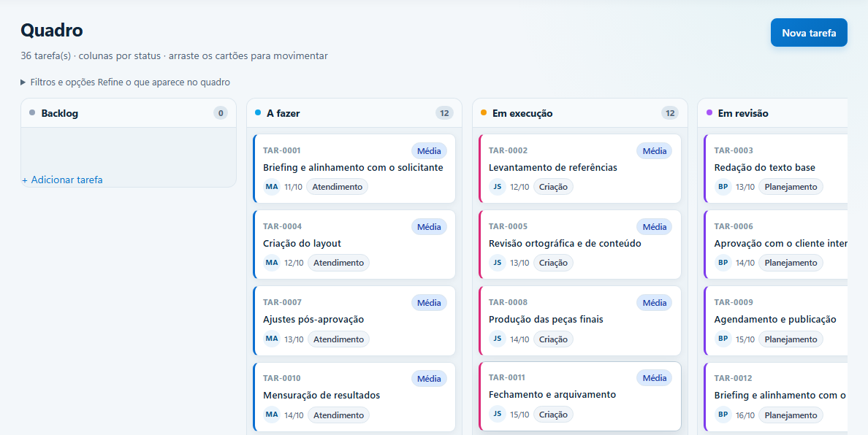Image resolution: width=868 pixels, height=435 pixels.
Task: Click the Criação tag on TAR-0002
Action: (x=554, y=187)
